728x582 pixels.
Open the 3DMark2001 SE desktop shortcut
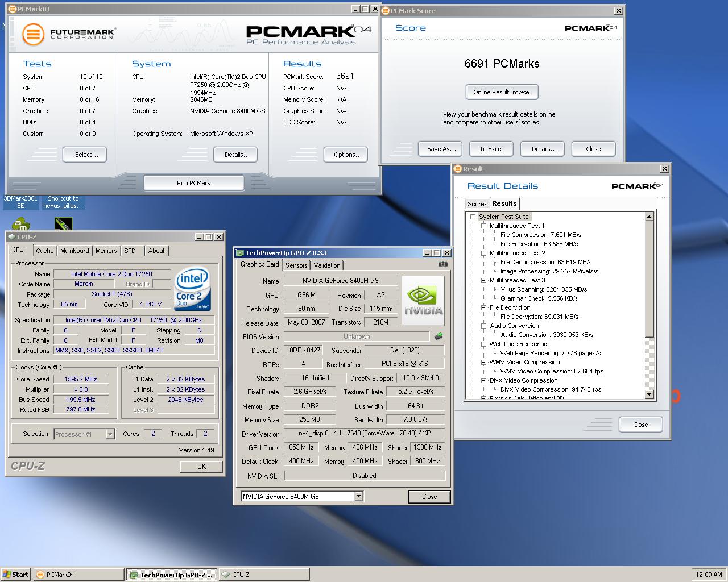tap(20, 202)
